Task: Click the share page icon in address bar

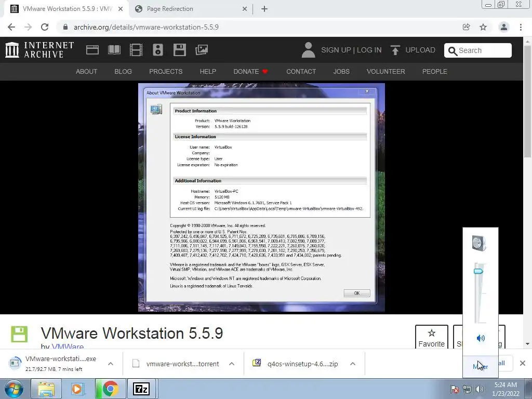Action: (467, 27)
